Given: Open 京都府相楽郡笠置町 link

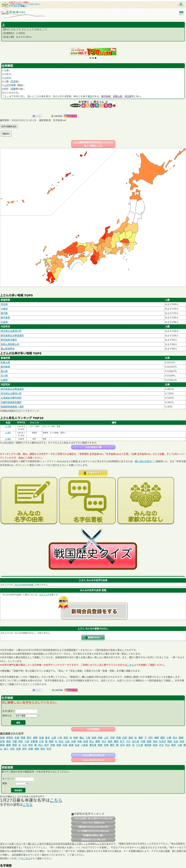Looking at the screenshot, I should click(x=11, y=402).
